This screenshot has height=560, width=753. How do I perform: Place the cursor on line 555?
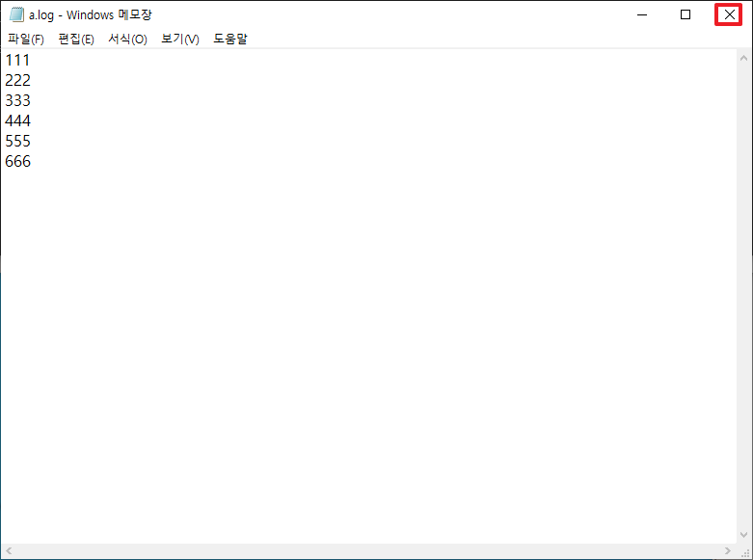17,141
